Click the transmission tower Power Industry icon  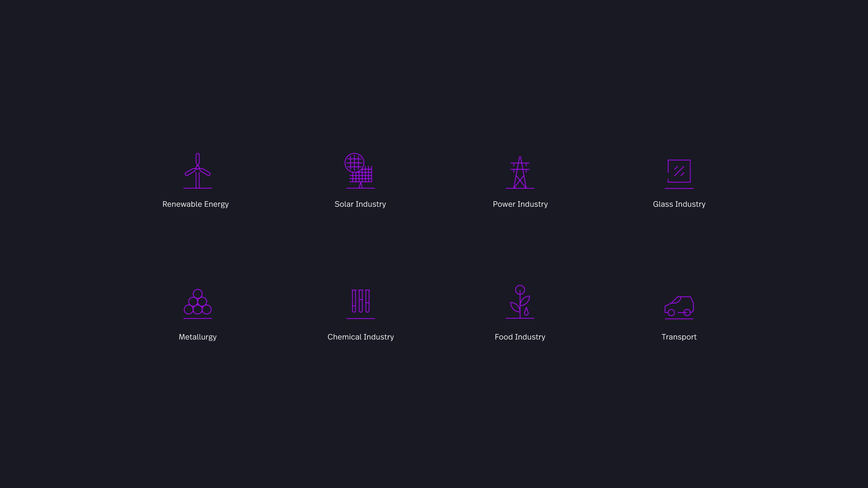[x=520, y=172]
